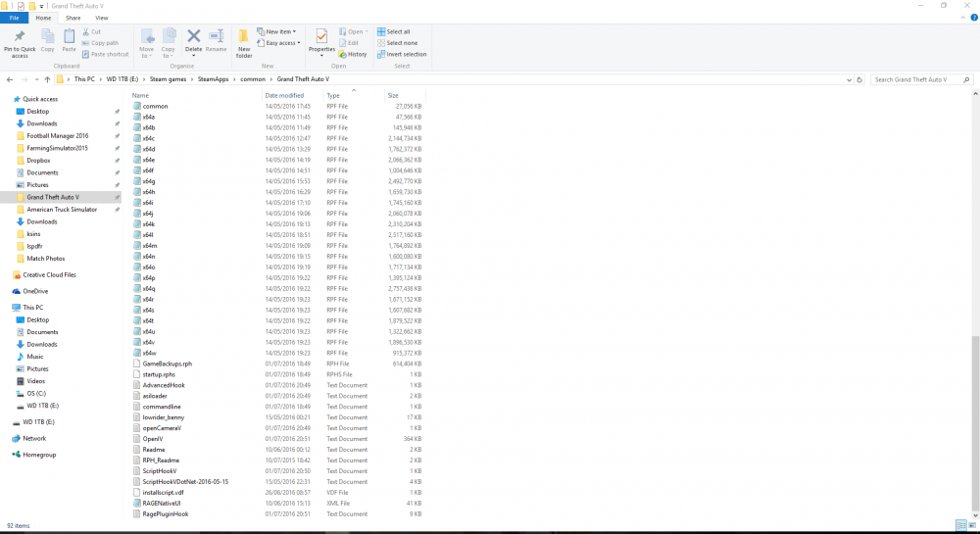This screenshot has width=980, height=534.
Task: Click the Copy path icon
Action: coord(86,43)
